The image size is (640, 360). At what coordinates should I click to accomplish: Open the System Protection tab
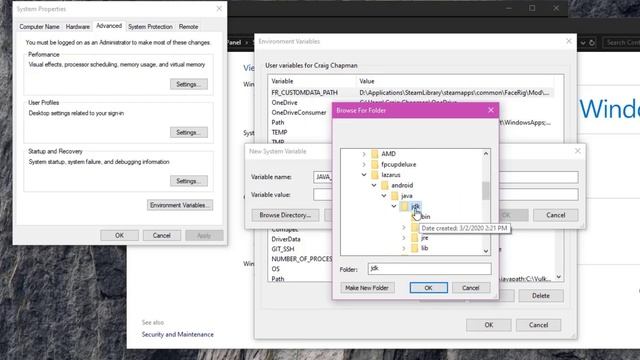click(150, 27)
